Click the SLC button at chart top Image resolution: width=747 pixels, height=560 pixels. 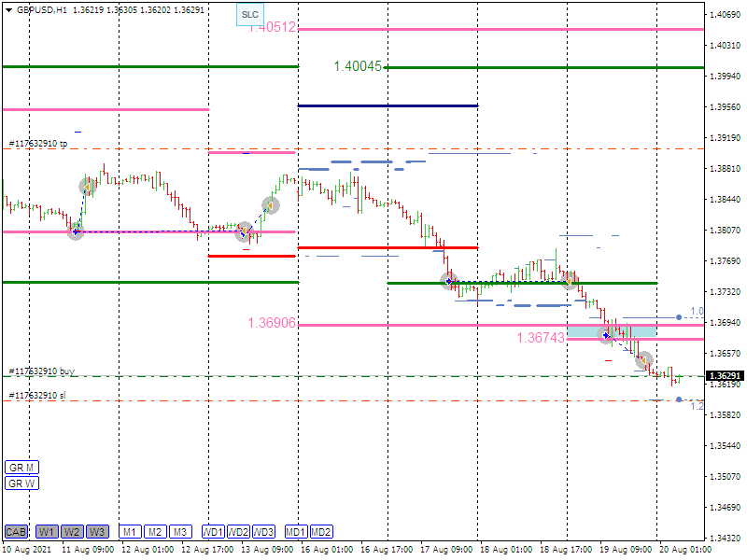(x=250, y=15)
